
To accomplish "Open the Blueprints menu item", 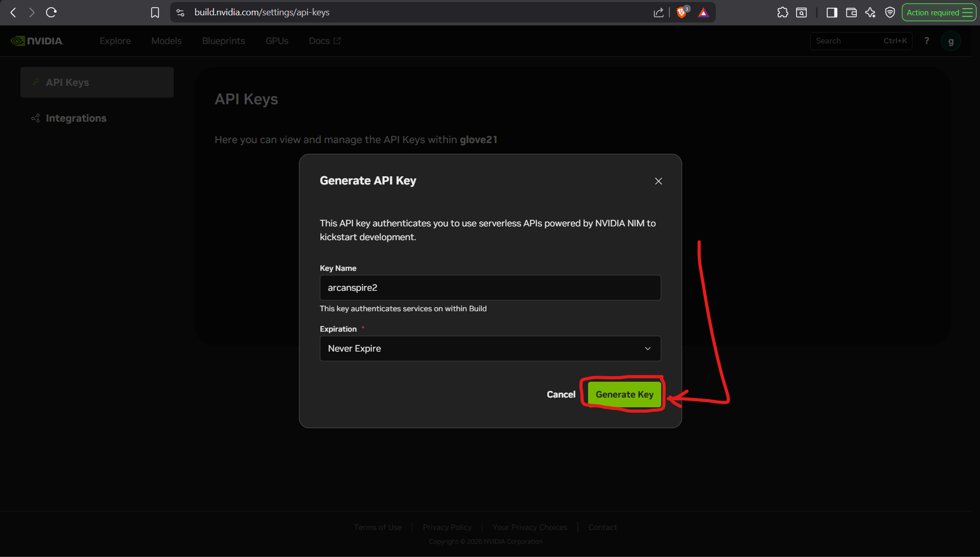I will (223, 41).
